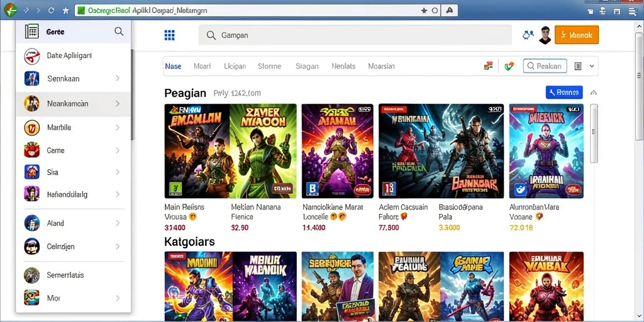
Task: Select the Moarl tab
Action: [x=202, y=66]
